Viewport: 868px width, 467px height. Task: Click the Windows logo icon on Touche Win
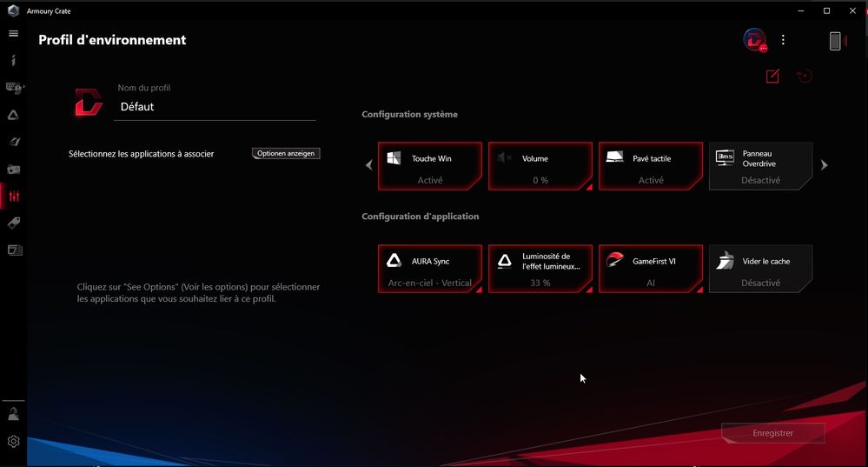(x=394, y=158)
